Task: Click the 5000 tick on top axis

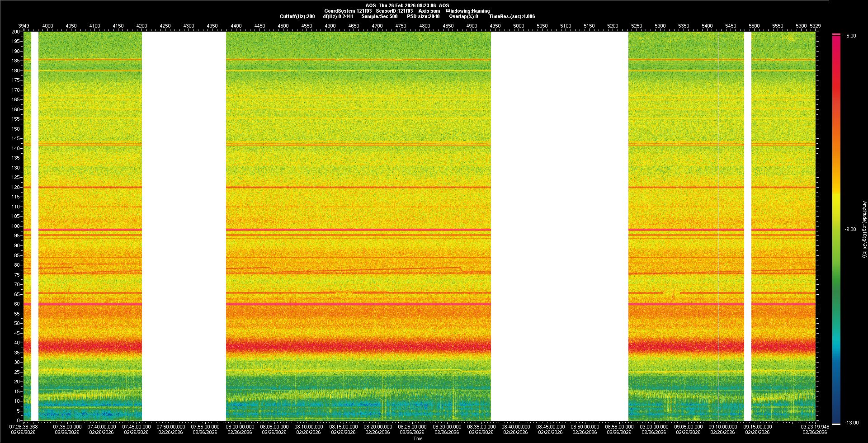Action: click(519, 26)
